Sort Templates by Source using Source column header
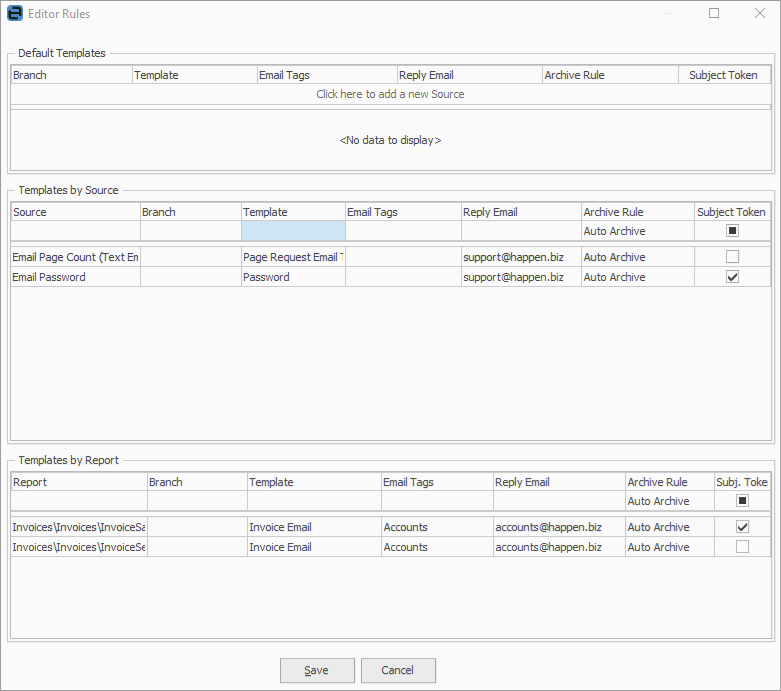Screen dimensions: 781x691 75,212
